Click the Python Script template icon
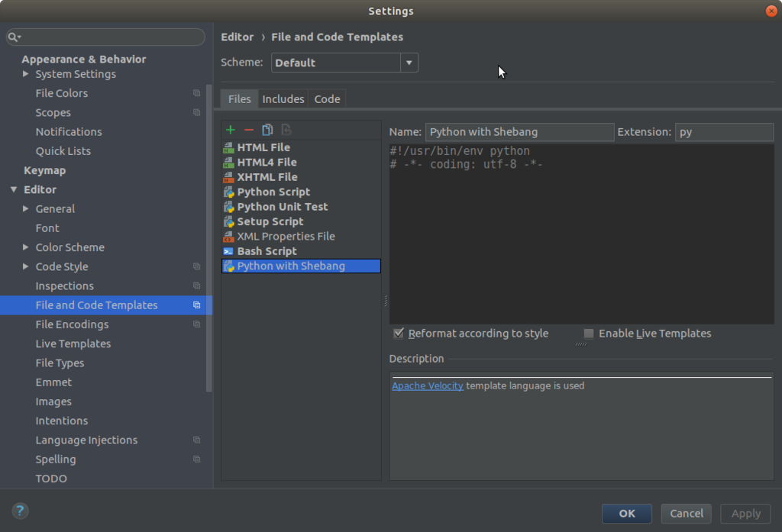 coord(229,192)
